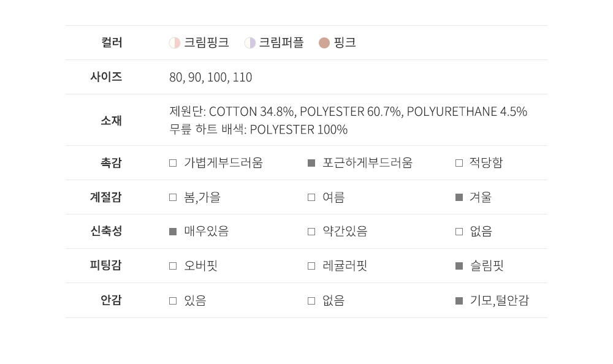Image resolution: width=613 pixels, height=364 pixels.
Task: Check the 가볍게부드러움 texture box
Action: 173,163
